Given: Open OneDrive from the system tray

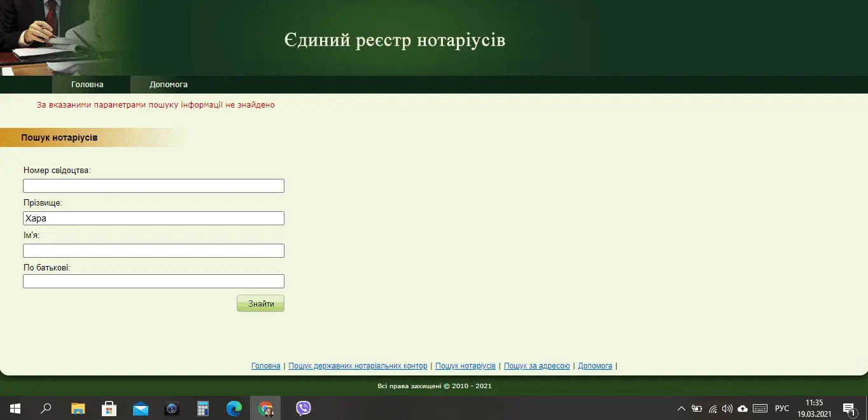Looking at the screenshot, I should [741, 408].
